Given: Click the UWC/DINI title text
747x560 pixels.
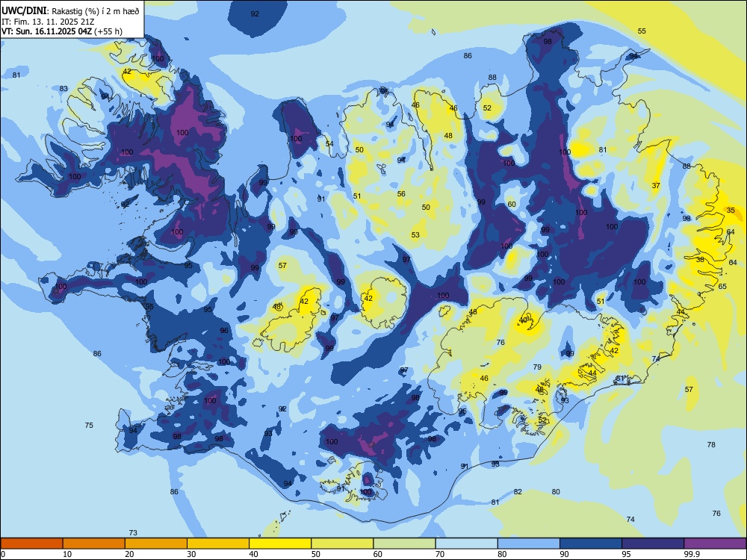Looking at the screenshot, I should (x=24, y=11).
